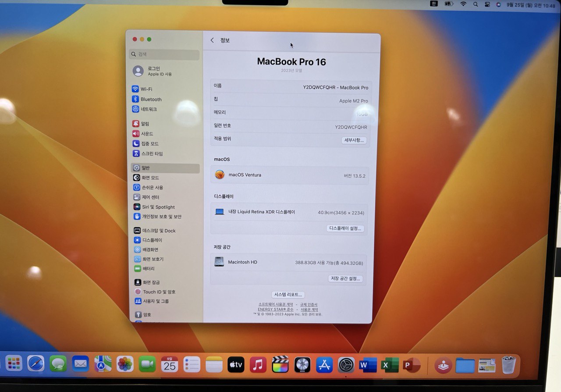This screenshot has height=392, width=561.
Task: Open Final Cut Pro from the Dock
Action: [280, 364]
